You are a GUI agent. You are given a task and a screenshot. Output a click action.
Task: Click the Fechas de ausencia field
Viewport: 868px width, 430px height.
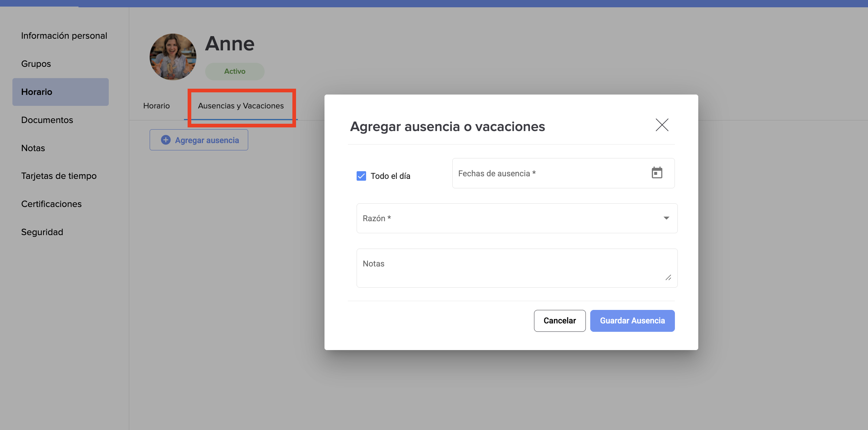548,173
